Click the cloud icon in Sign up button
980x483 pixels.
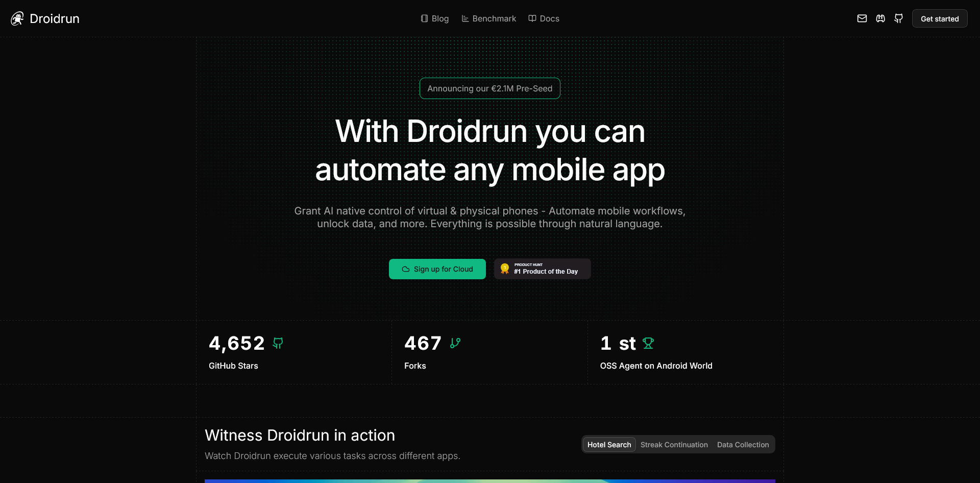tap(406, 269)
